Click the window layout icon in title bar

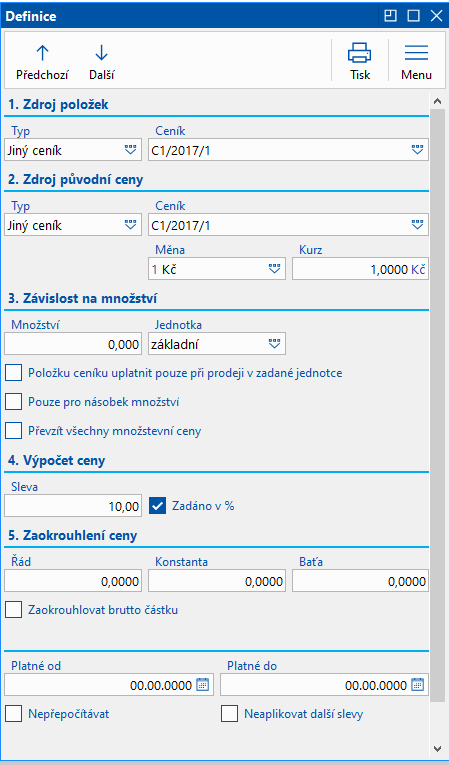tap(390, 16)
